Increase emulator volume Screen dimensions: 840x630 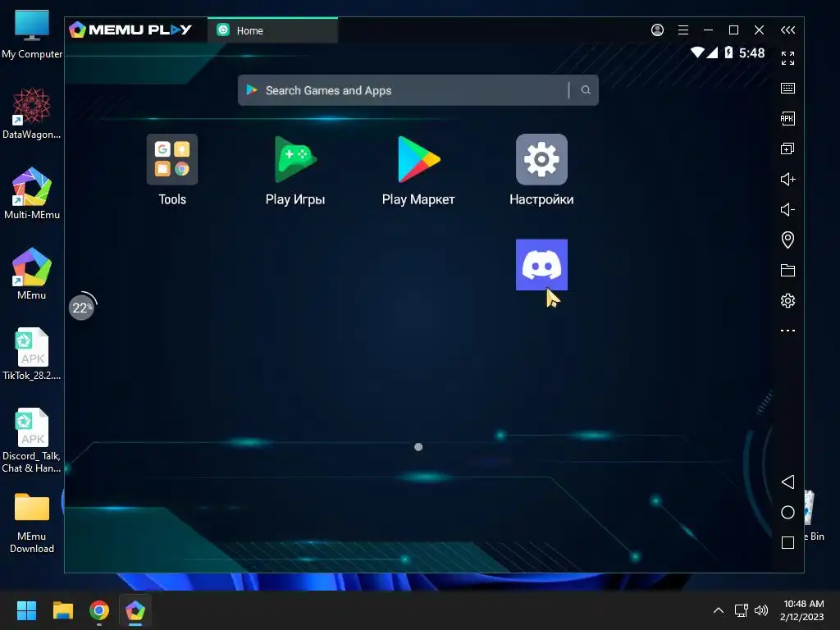coord(787,179)
